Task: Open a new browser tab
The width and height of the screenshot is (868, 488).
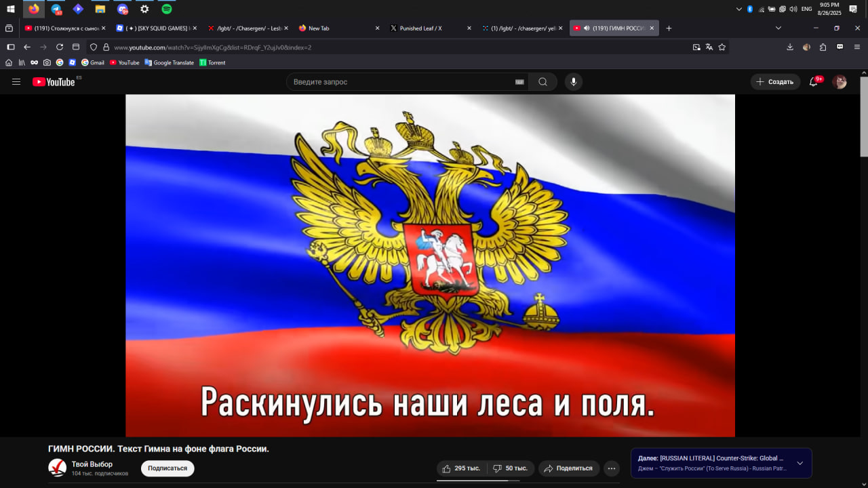Action: pyautogui.click(x=669, y=28)
